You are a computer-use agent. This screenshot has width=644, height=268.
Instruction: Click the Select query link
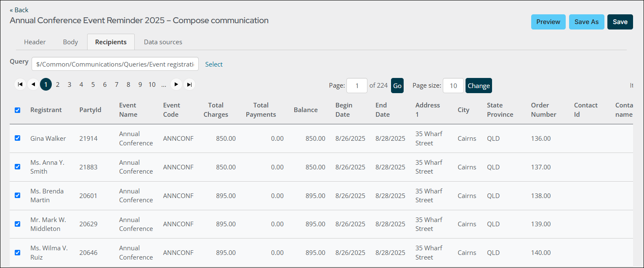tap(214, 64)
